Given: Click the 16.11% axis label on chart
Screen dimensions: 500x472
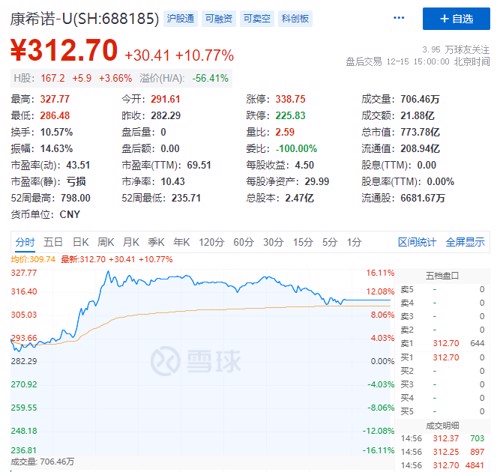Looking at the screenshot, I should click(x=380, y=273).
